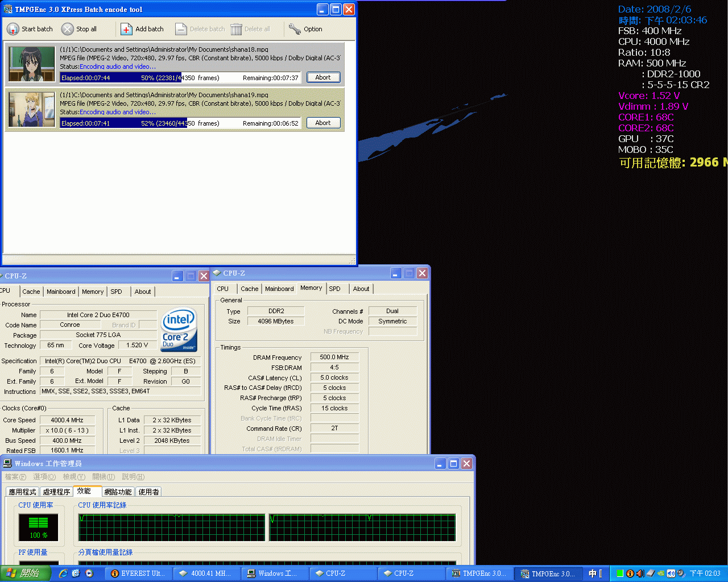Click the shana18 progress bar
728x582 pixels.
click(181, 77)
